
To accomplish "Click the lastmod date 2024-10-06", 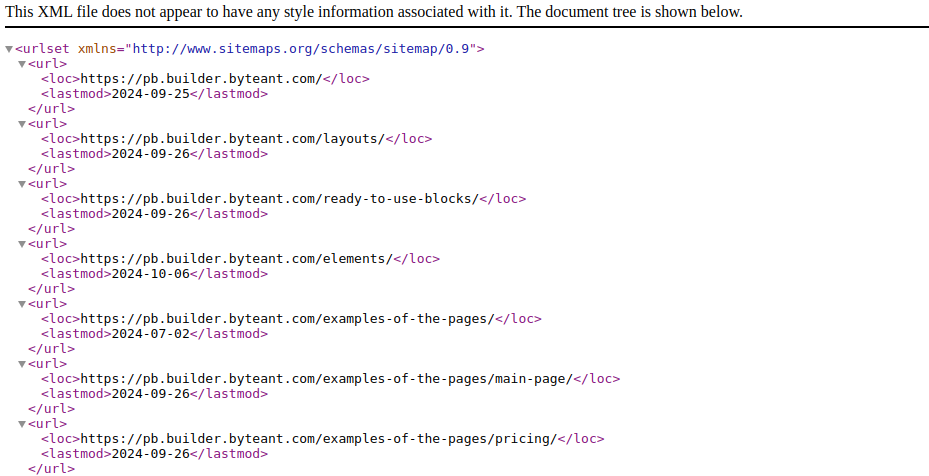I will point(150,274).
